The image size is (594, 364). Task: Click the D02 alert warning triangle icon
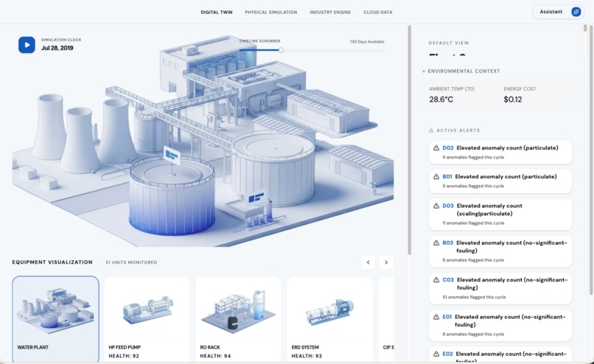pyautogui.click(x=436, y=148)
